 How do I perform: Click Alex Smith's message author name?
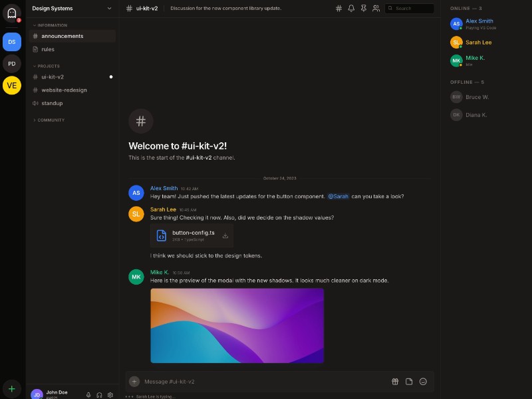[164, 188]
